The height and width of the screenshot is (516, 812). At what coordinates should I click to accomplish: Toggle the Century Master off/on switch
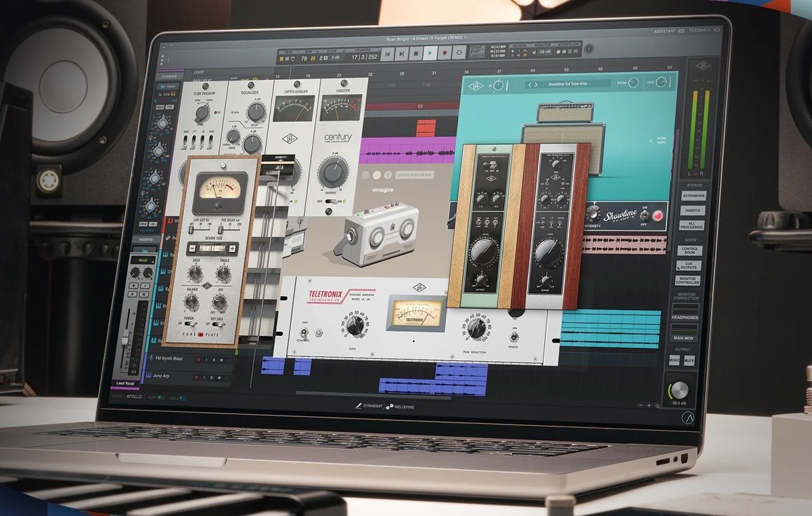pos(331,201)
